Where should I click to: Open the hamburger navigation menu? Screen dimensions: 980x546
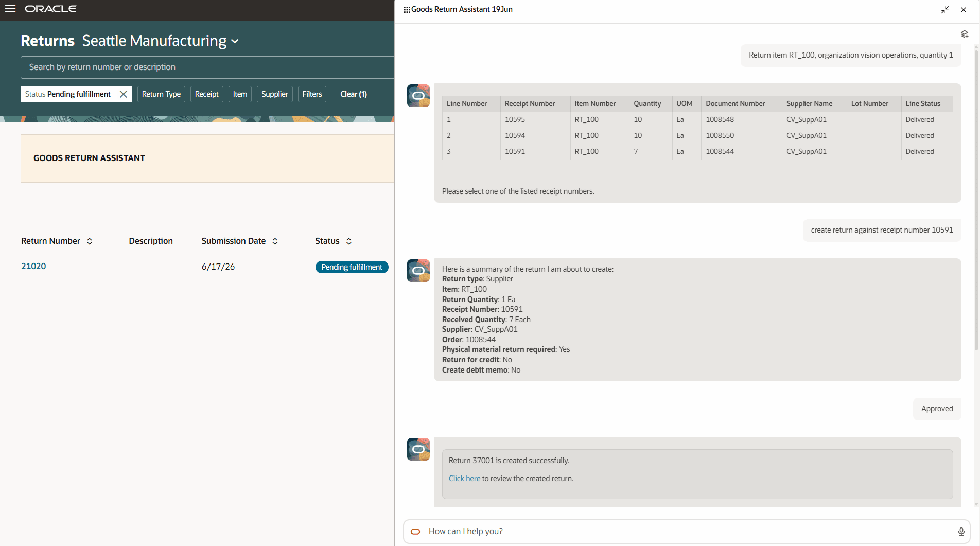(10, 9)
